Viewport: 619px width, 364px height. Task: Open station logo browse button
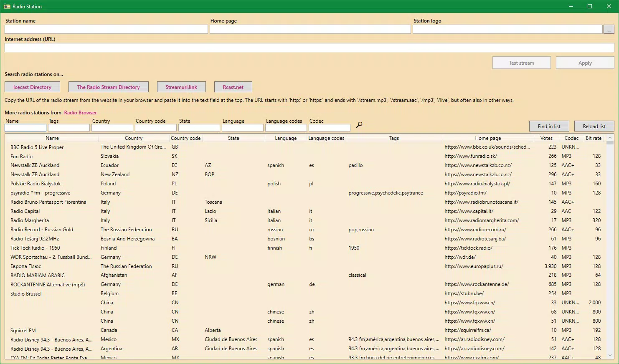[609, 29]
